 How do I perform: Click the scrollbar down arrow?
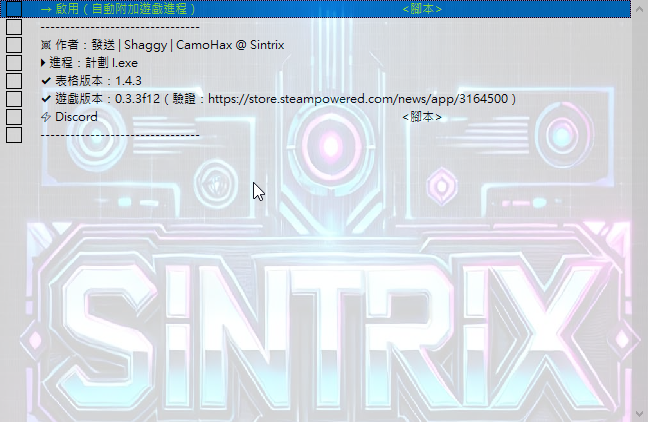pyautogui.click(x=639, y=414)
